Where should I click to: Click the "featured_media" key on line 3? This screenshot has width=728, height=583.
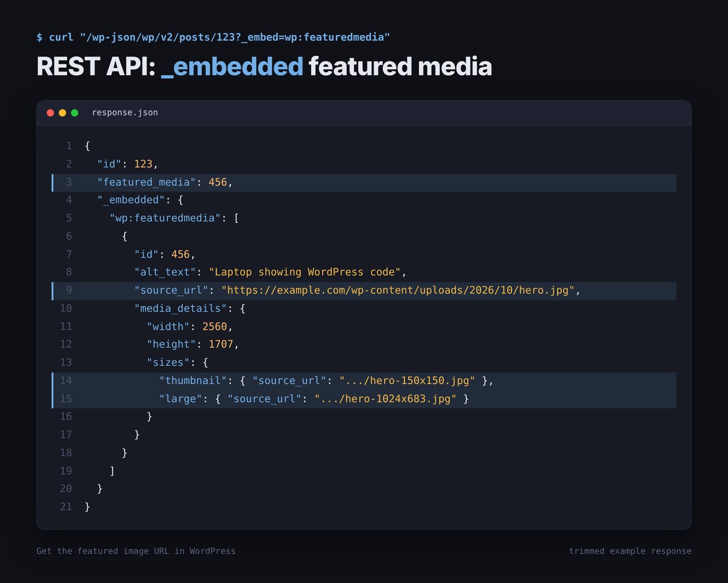click(x=147, y=183)
